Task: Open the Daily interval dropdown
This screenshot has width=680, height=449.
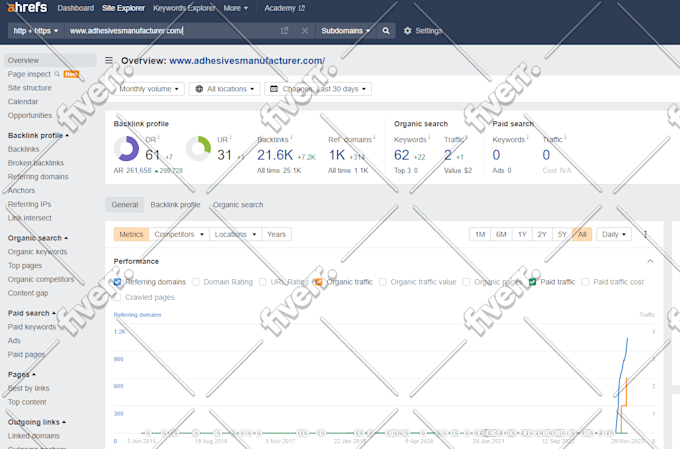Action: coord(614,234)
